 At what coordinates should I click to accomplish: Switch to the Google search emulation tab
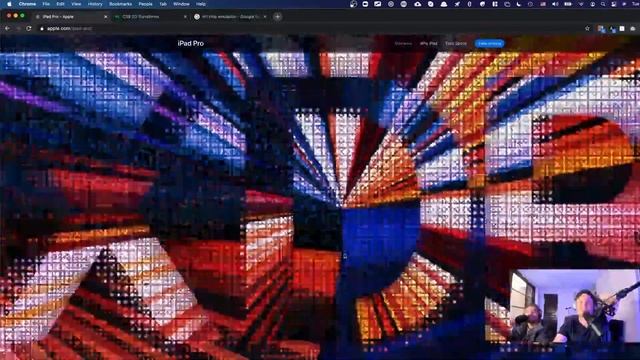(229, 17)
